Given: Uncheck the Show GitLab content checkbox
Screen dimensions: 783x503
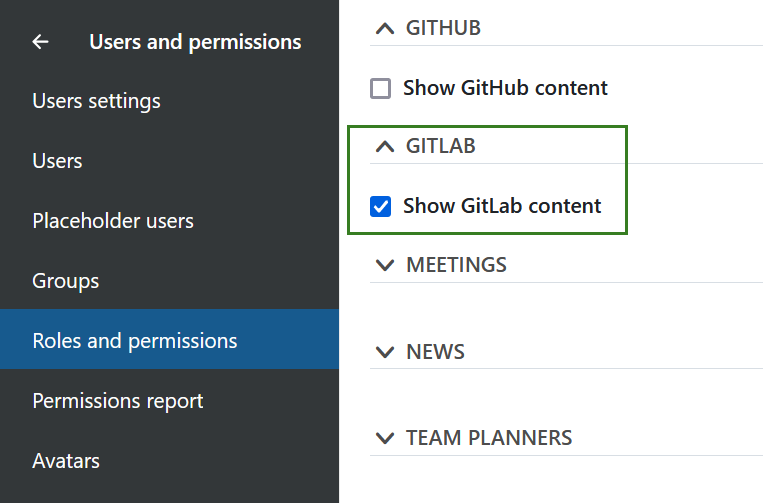Looking at the screenshot, I should click(380, 207).
